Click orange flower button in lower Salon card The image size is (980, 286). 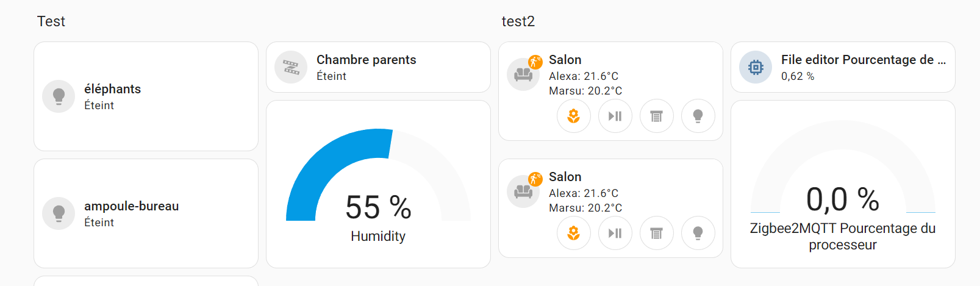574,233
